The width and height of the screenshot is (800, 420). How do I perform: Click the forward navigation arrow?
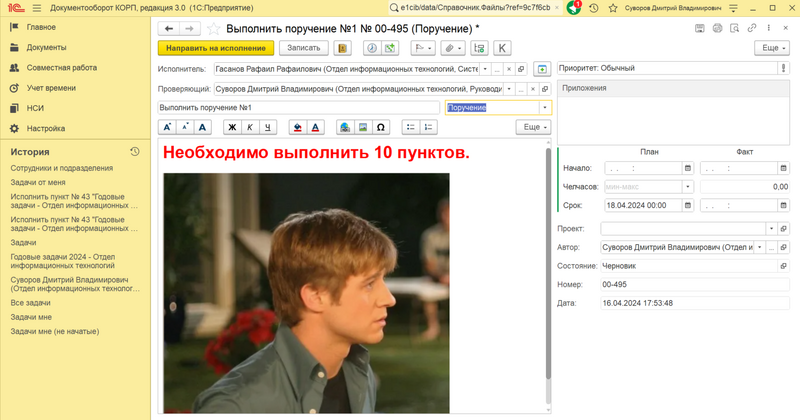tap(189, 29)
